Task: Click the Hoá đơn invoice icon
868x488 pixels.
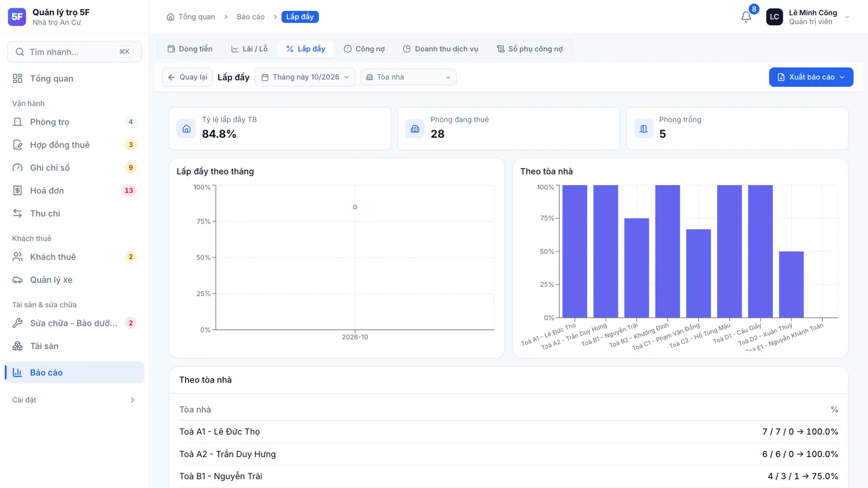Action: pos(17,190)
